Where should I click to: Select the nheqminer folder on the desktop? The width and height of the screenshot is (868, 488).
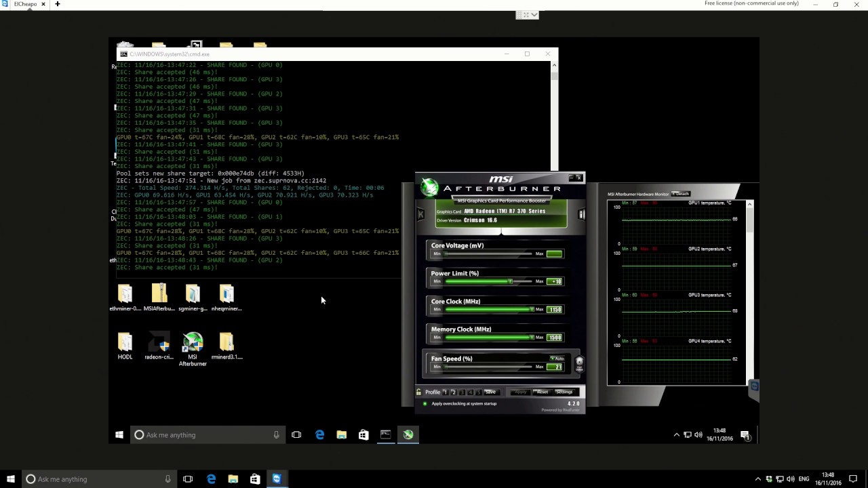click(226, 298)
